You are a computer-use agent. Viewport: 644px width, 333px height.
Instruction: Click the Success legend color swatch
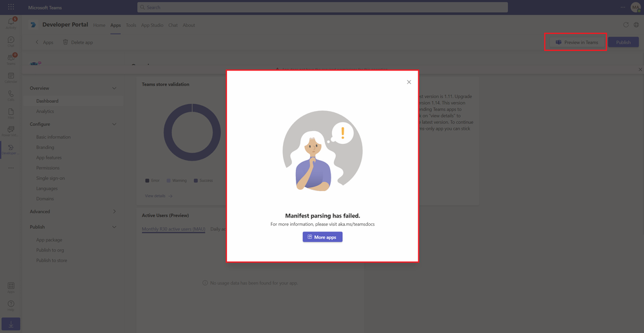pos(196,181)
